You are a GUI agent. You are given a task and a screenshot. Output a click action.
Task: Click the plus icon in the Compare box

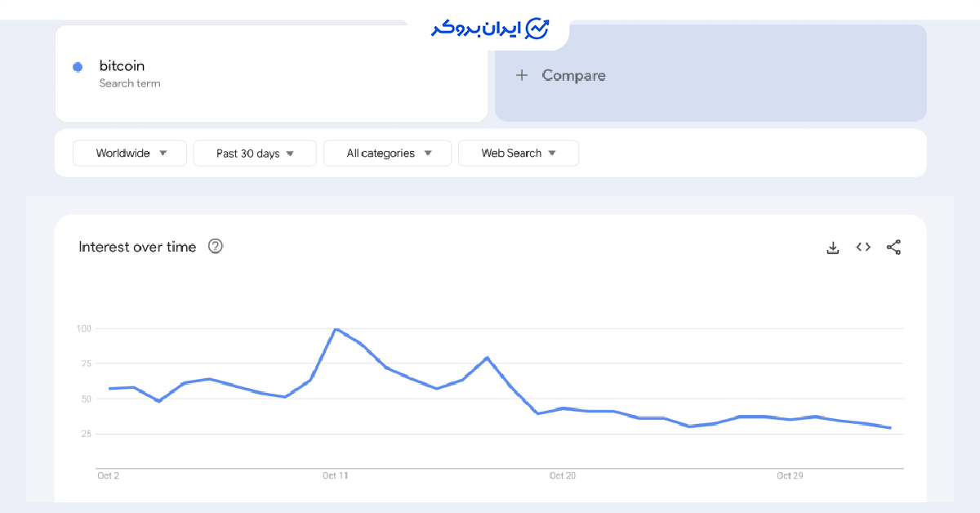(521, 75)
